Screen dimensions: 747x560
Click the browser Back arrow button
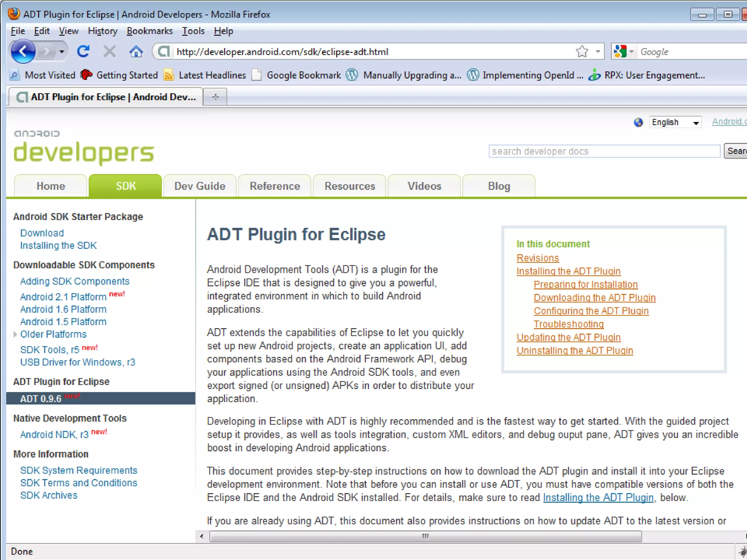click(23, 51)
